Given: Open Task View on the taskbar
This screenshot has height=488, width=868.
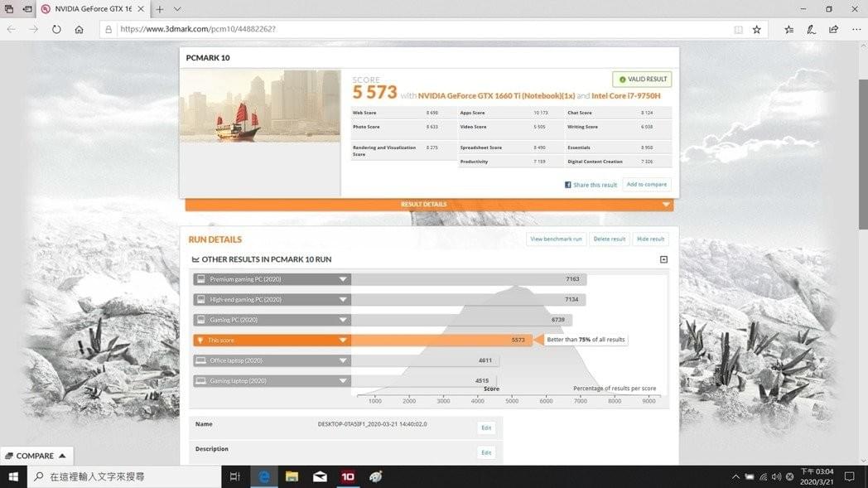Looking at the screenshot, I should 234,476.
